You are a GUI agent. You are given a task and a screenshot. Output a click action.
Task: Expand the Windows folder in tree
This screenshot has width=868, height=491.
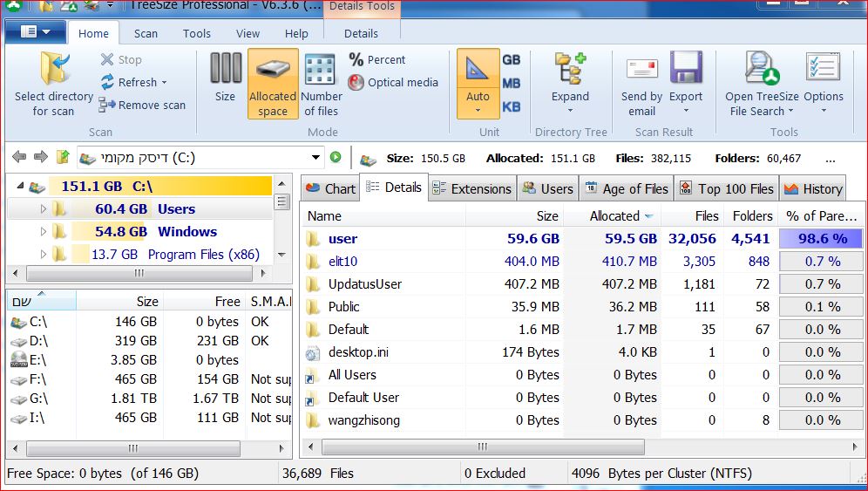click(44, 232)
